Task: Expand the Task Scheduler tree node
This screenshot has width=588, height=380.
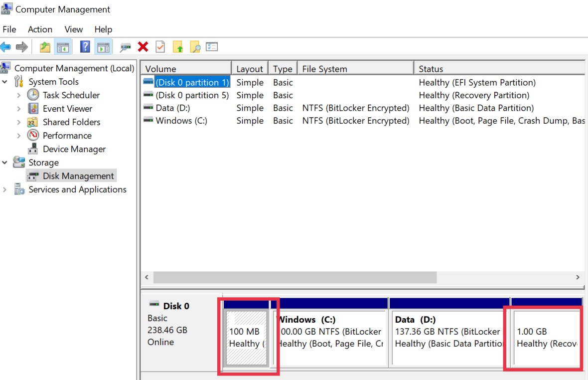Action: tap(19, 95)
